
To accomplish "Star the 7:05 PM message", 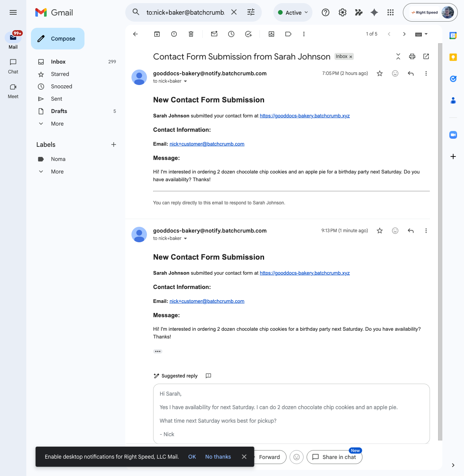I will pyautogui.click(x=380, y=73).
